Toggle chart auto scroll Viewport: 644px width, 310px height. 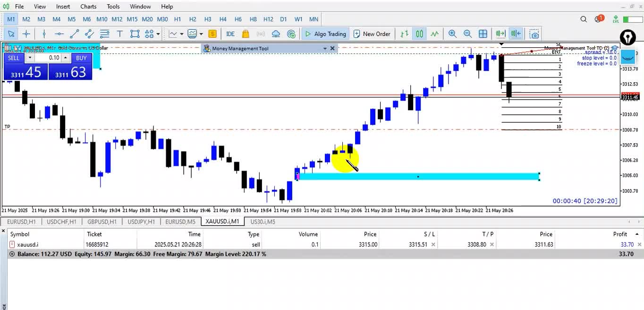pyautogui.click(x=500, y=34)
